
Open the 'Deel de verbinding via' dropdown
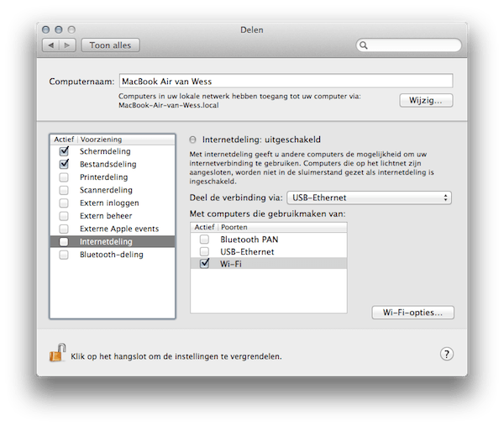pos(369,198)
